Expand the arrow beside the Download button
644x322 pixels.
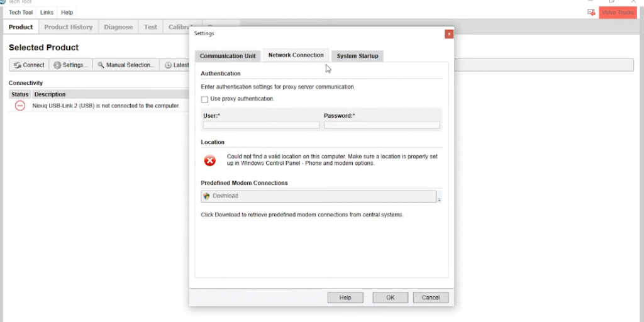(x=439, y=200)
